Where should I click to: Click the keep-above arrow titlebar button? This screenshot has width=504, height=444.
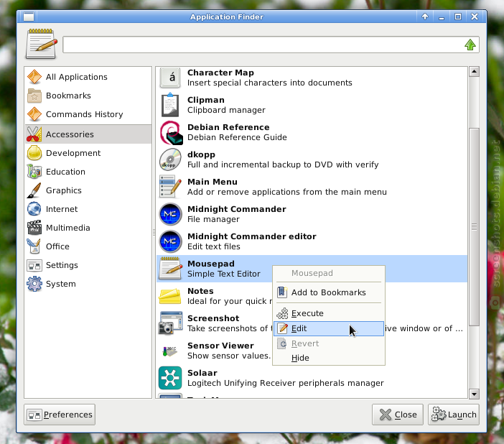[x=425, y=17]
